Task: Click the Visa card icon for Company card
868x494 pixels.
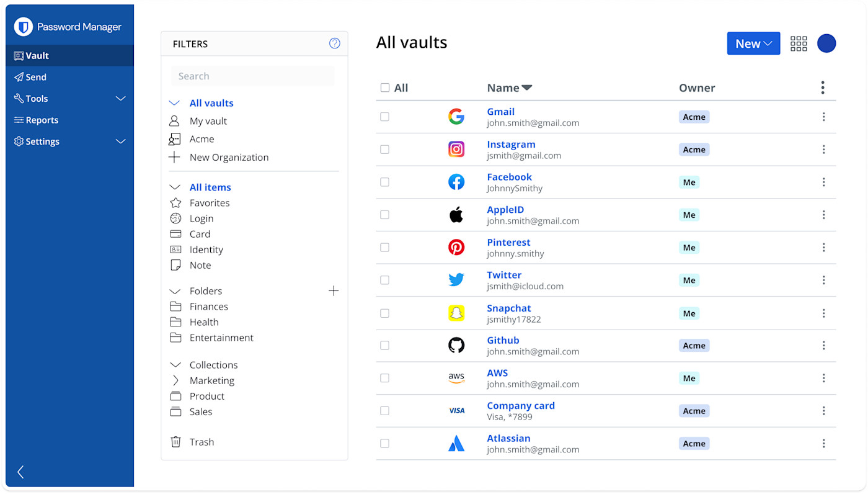Action: coord(456,411)
